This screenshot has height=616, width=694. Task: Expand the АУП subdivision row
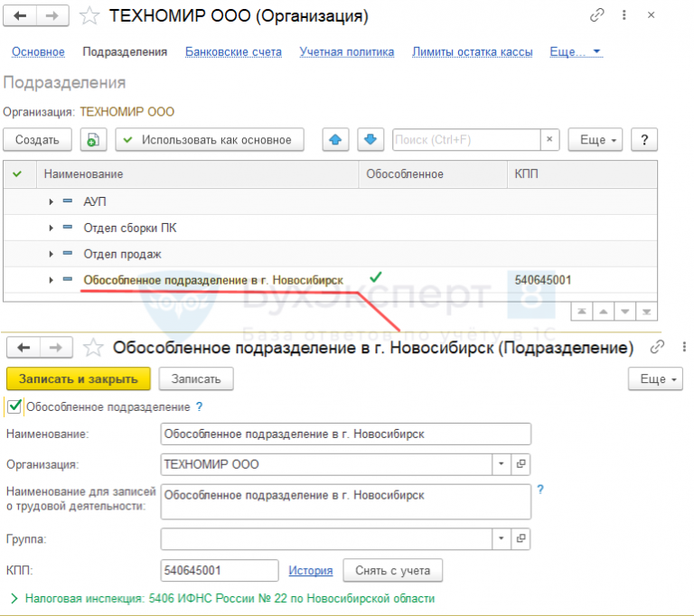[x=51, y=201]
